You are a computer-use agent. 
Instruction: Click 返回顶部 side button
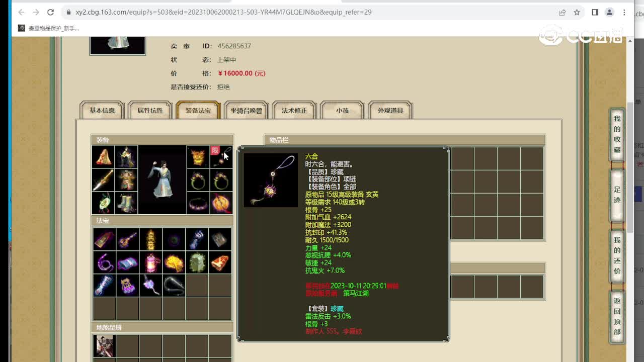[x=617, y=317]
